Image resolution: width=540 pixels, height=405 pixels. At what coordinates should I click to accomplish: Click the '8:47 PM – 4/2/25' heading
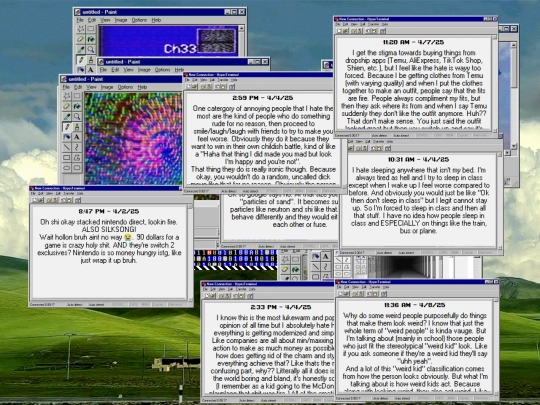coord(108,211)
